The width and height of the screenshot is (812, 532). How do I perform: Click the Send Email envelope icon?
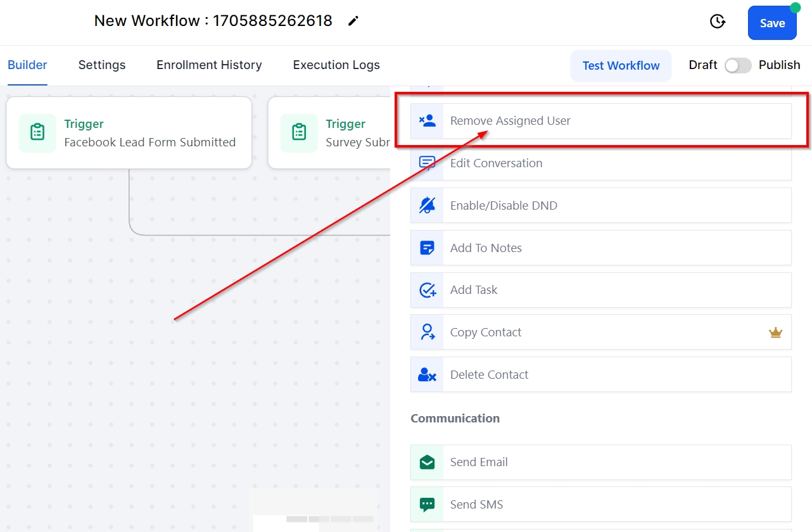coord(428,462)
